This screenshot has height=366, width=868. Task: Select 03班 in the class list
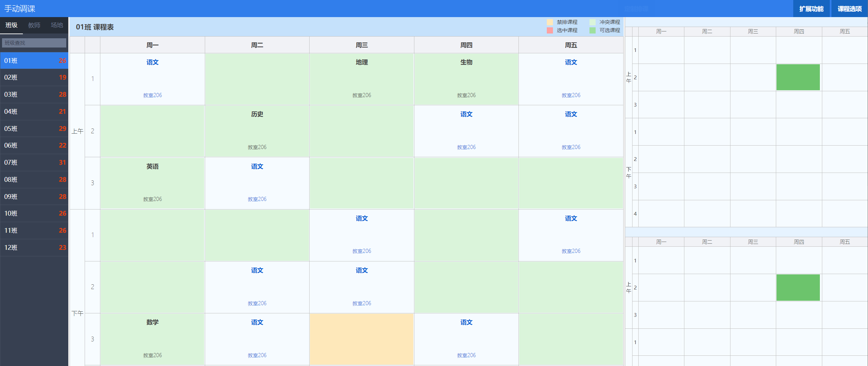coord(34,95)
